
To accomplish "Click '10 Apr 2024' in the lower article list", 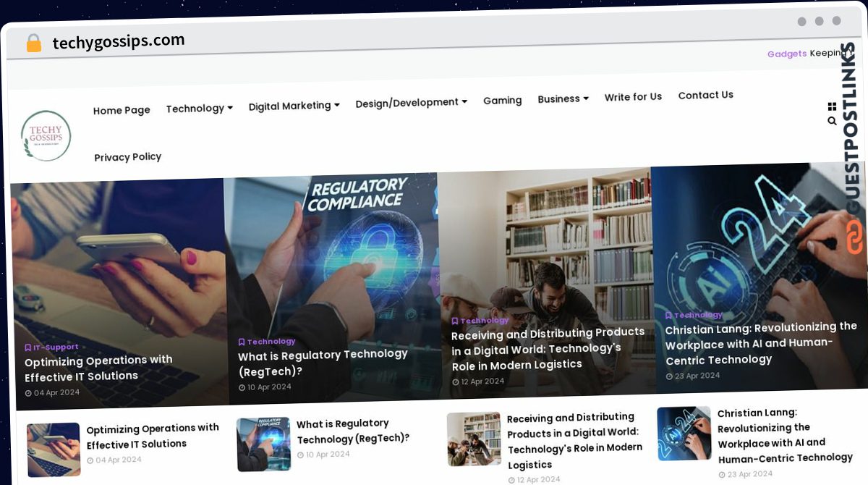I will (323, 455).
